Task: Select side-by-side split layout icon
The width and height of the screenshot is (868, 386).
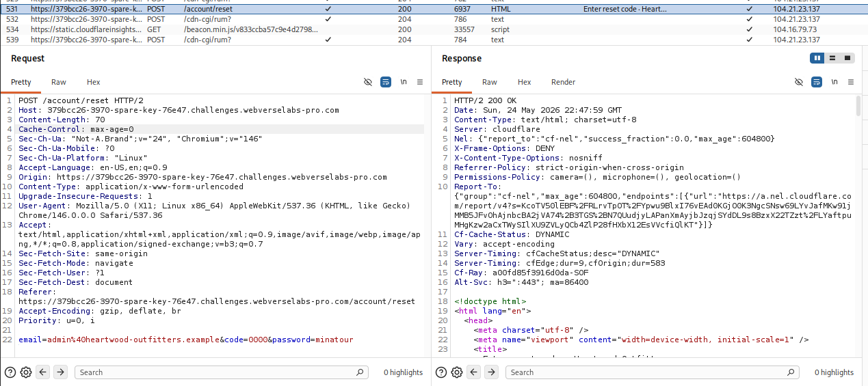Action: [817, 58]
